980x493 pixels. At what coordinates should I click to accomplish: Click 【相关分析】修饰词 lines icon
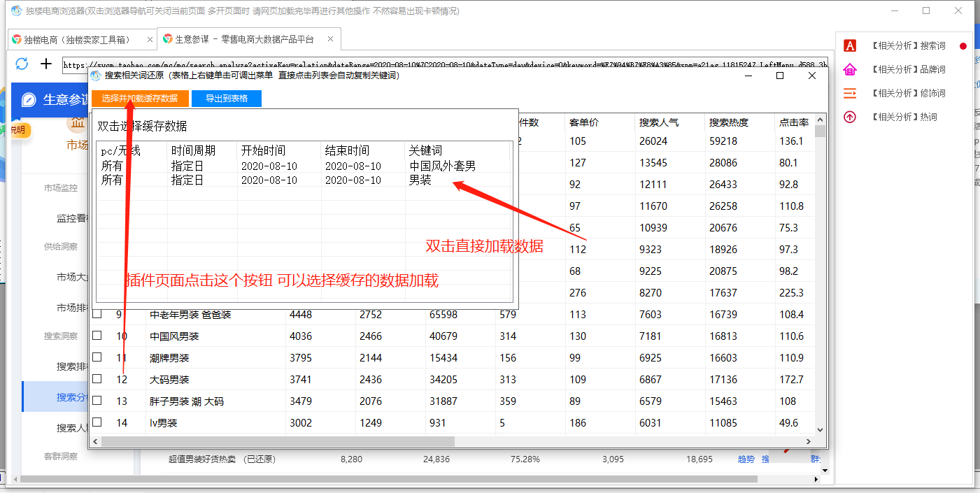point(850,93)
